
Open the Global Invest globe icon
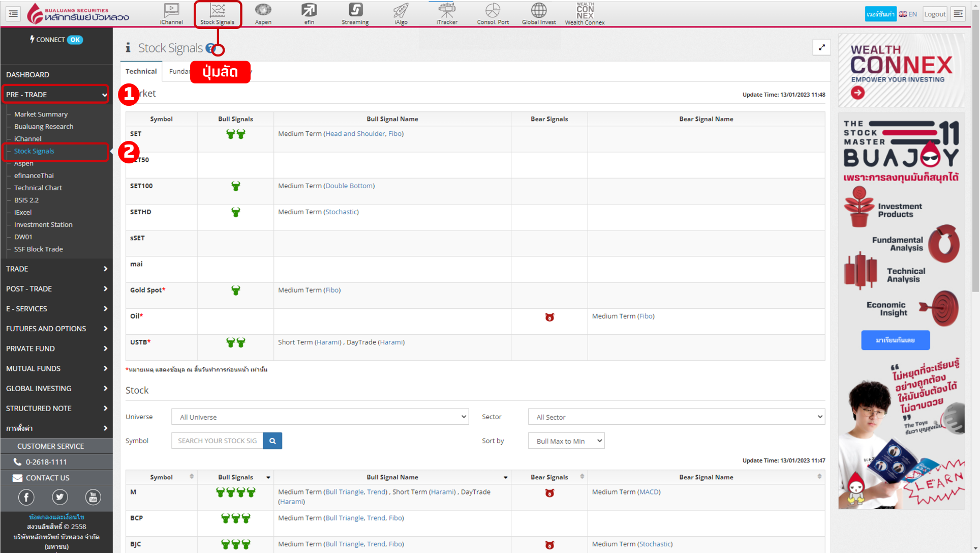coord(539,14)
